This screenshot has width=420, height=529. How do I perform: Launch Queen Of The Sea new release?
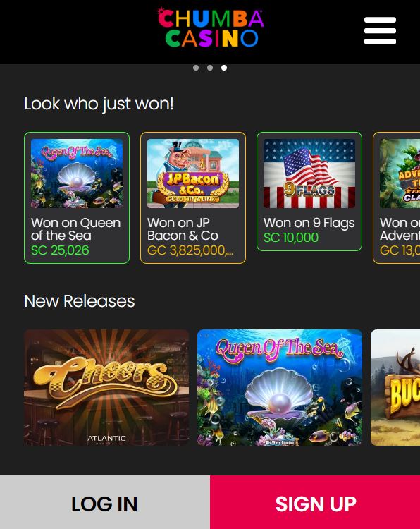(x=280, y=387)
